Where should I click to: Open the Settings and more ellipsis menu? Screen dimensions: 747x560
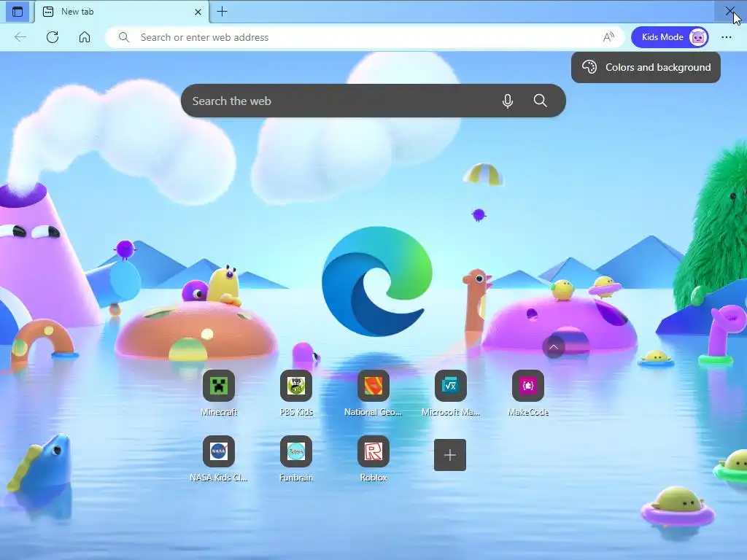[x=726, y=37]
